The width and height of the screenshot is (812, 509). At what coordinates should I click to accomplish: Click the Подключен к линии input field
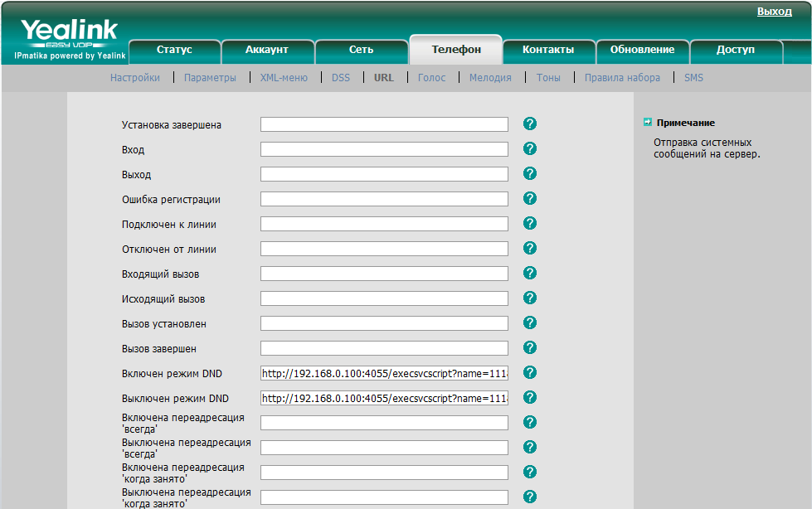click(x=384, y=224)
